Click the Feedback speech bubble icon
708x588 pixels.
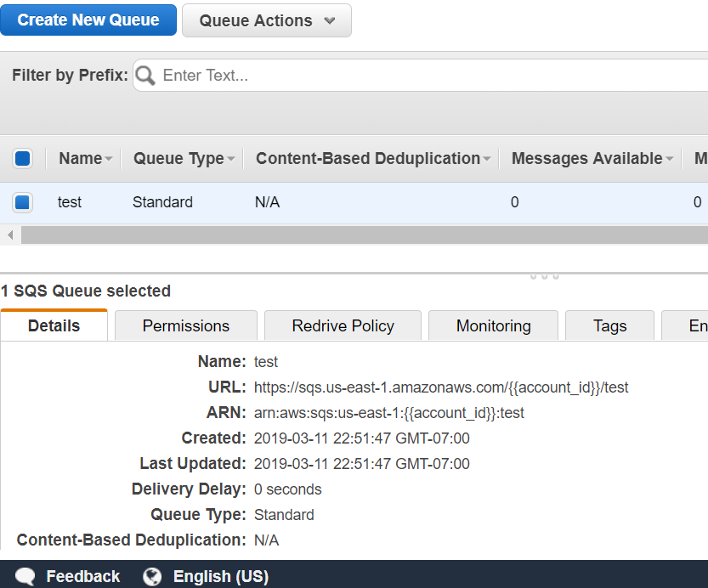(25, 576)
